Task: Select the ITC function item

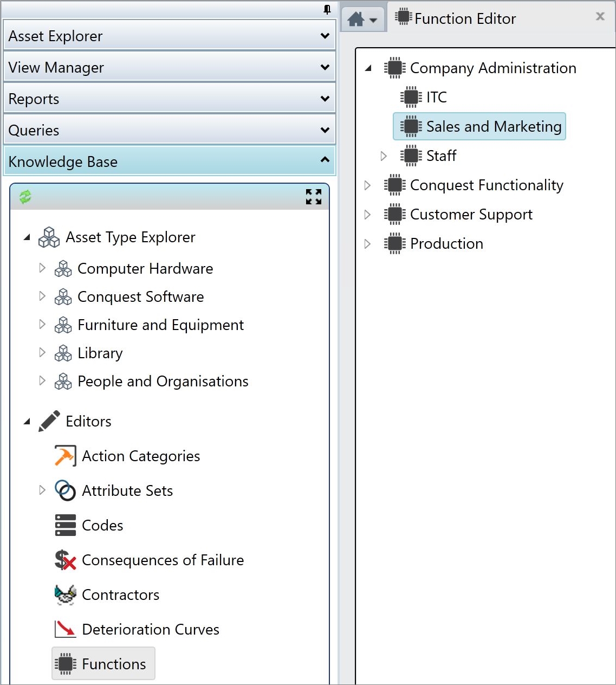Action: point(424,97)
